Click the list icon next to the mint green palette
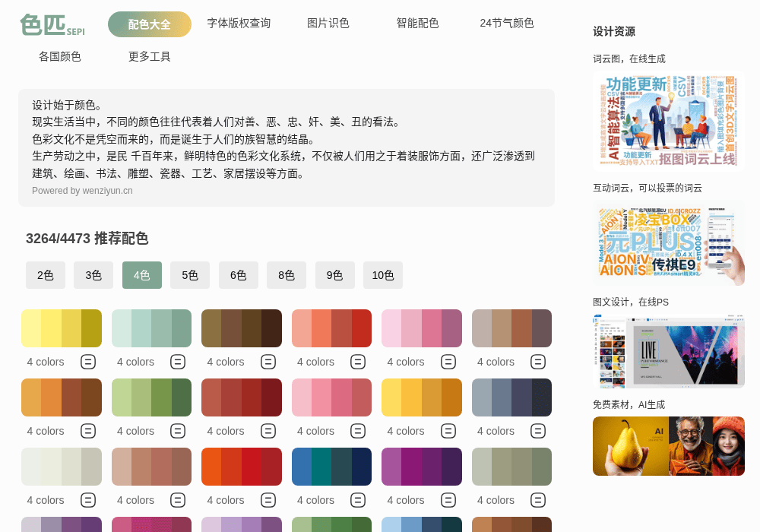This screenshot has width=760, height=532. pyautogui.click(x=178, y=362)
